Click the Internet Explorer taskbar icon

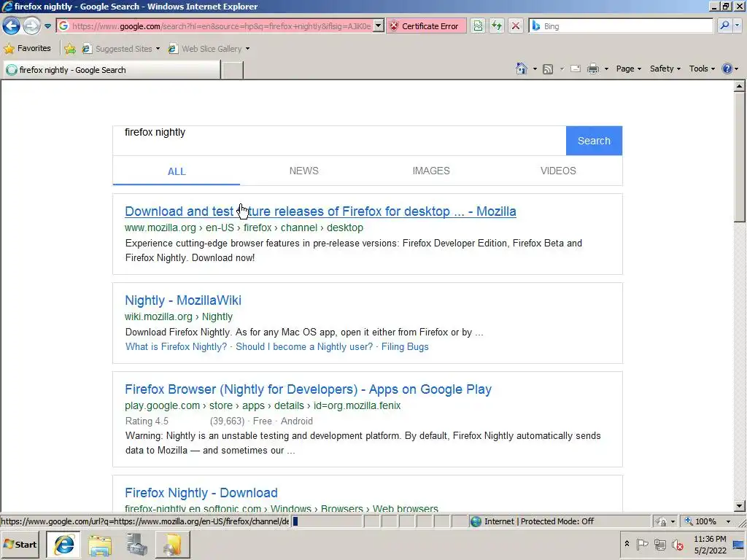(64, 544)
